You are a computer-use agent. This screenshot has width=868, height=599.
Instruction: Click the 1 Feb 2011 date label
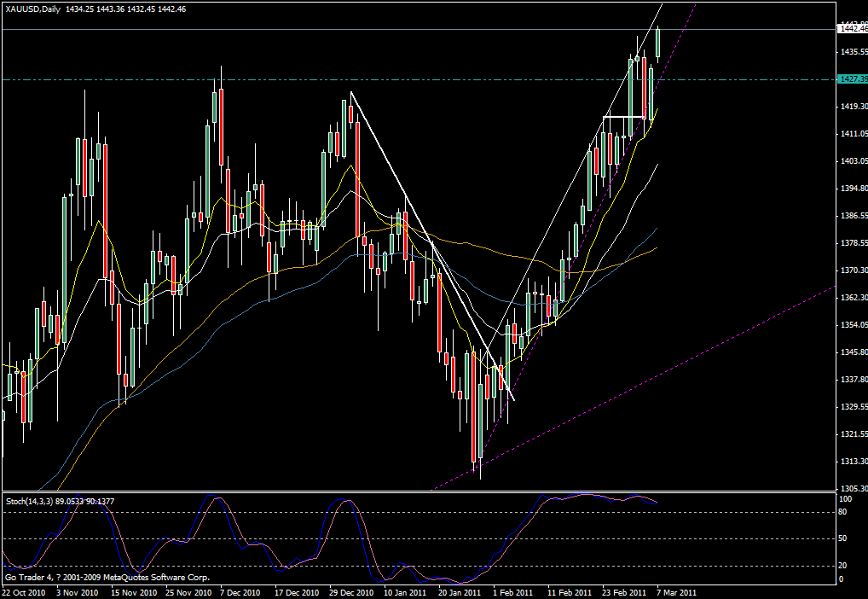[x=514, y=591]
